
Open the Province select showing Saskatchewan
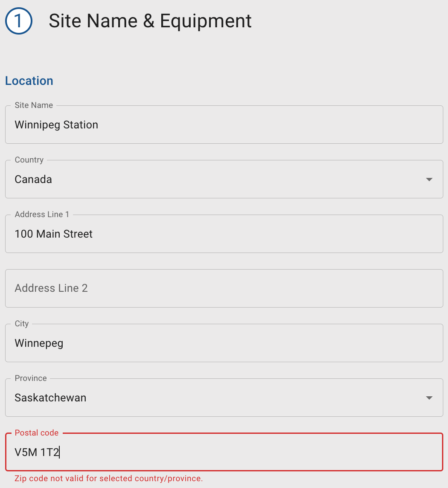pyautogui.click(x=213, y=398)
